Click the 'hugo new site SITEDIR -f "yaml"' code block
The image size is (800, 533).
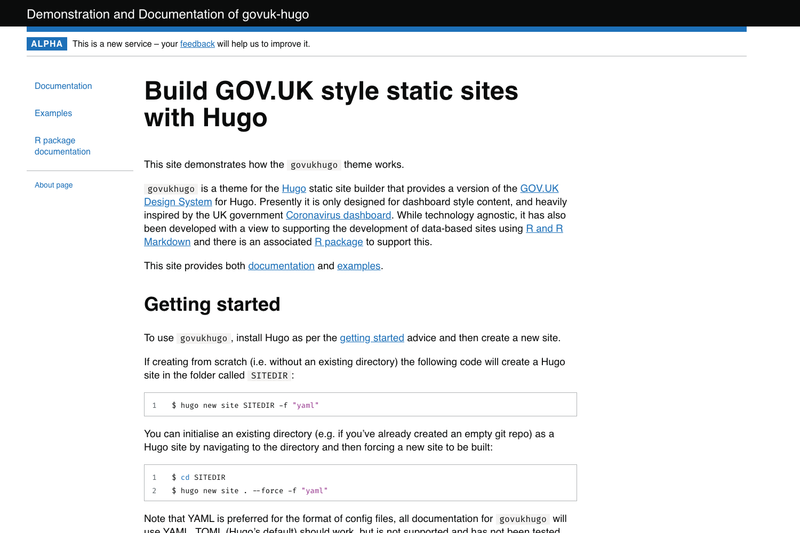click(360, 404)
